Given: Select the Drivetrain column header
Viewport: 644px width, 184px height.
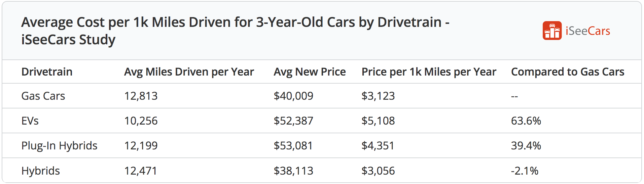Looking at the screenshot, I should 47,72.
